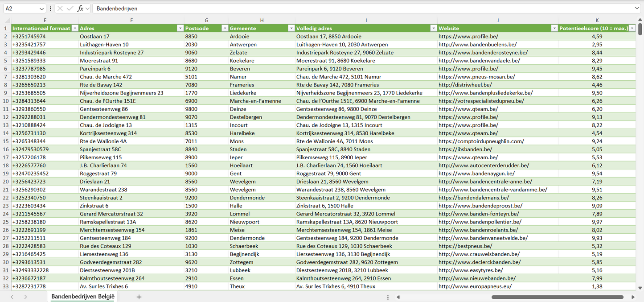Select column header G

(206, 20)
